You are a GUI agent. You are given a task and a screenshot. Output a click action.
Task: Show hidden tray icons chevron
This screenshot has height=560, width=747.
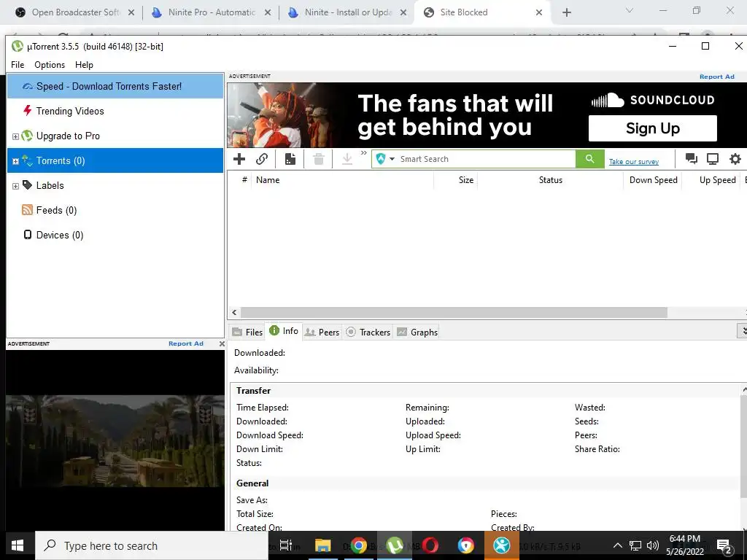617,545
